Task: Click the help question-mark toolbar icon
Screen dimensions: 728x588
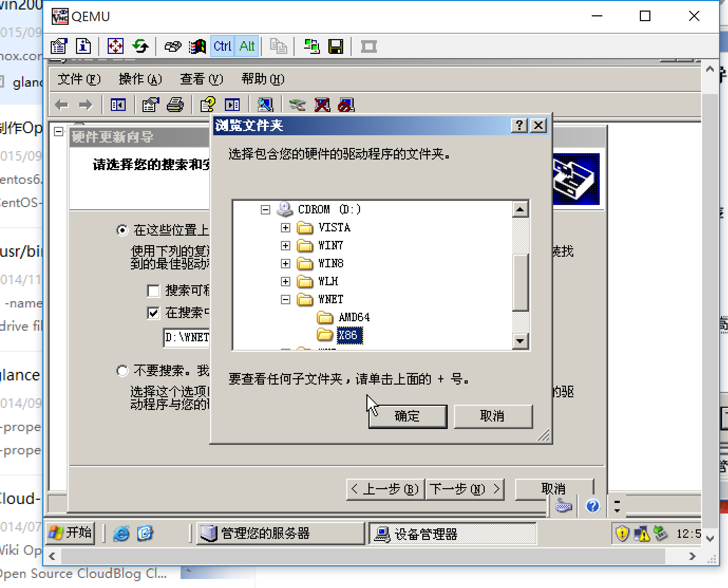Action: coord(208,105)
